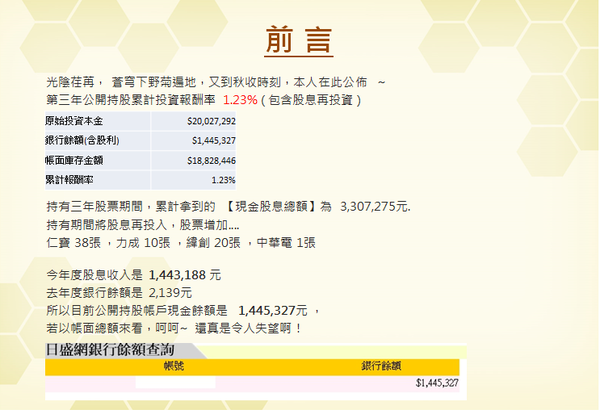Select the 1.23% cell in summary table

coord(223,180)
